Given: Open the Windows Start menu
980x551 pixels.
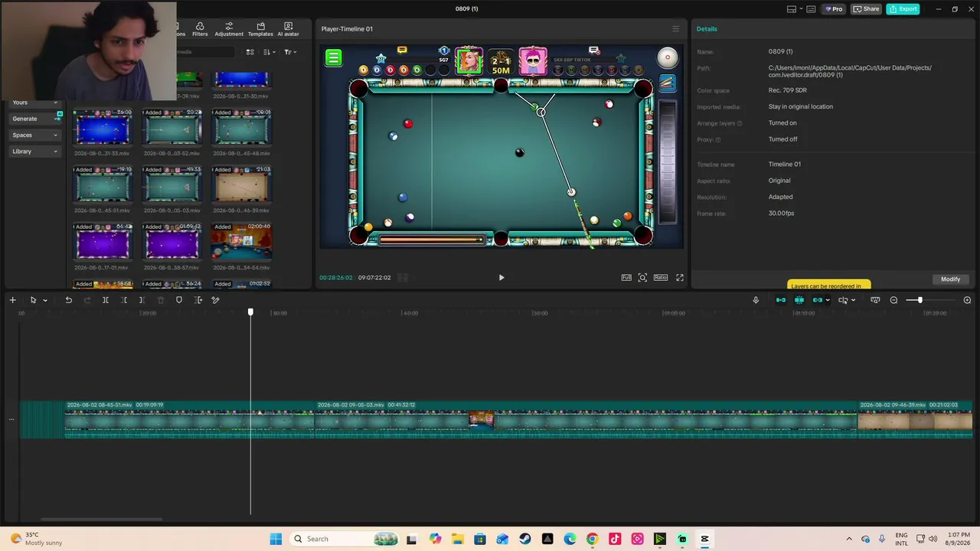Looking at the screenshot, I should (x=276, y=539).
